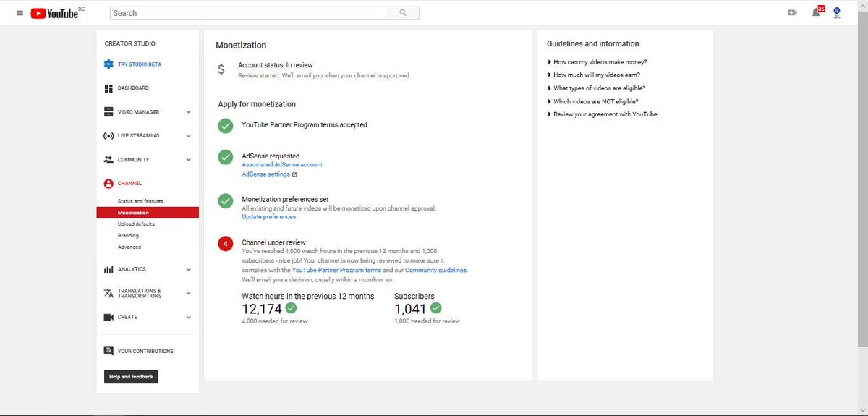Open the hamburger guide menu
Viewport: 868px width, 416px height.
20,13
